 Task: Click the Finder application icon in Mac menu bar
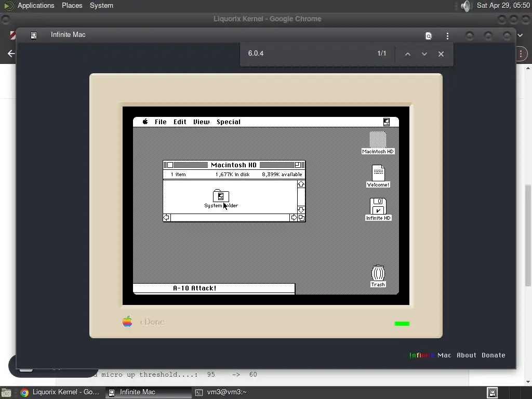pyautogui.click(x=386, y=122)
